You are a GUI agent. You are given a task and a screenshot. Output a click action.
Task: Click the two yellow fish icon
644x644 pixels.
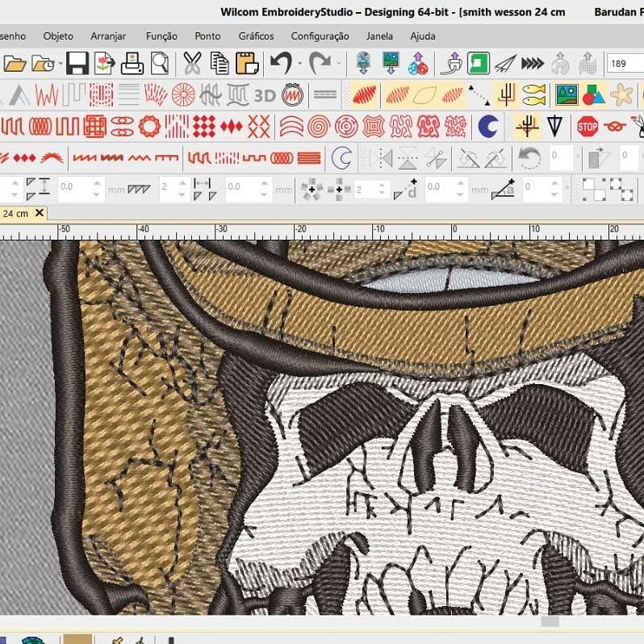534,95
